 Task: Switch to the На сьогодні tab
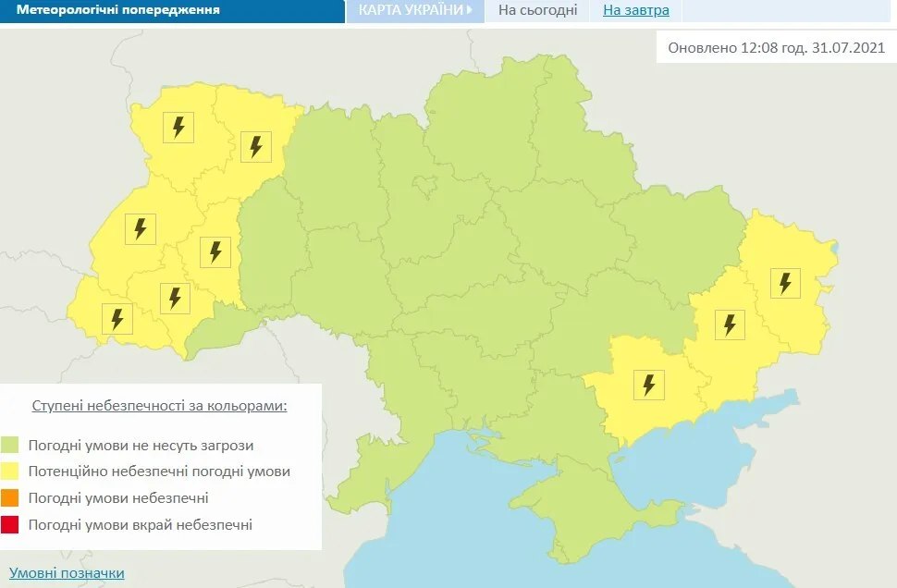pyautogui.click(x=537, y=10)
